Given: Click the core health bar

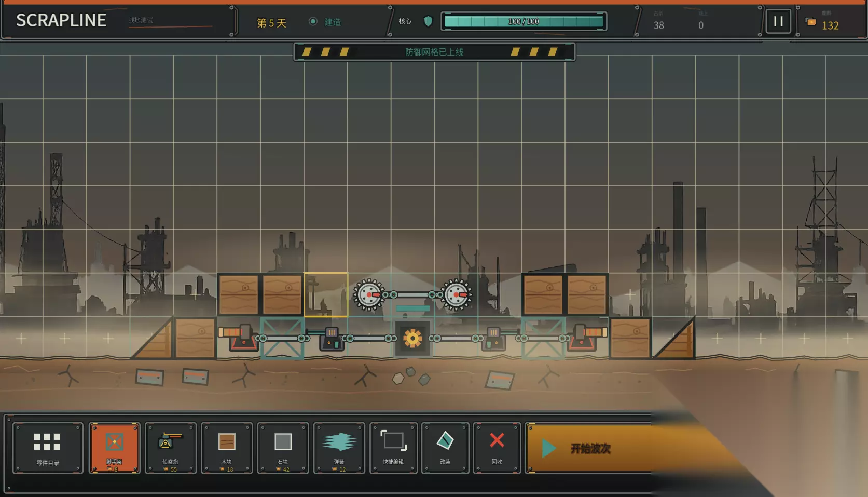Looking at the screenshot, I should (x=524, y=21).
